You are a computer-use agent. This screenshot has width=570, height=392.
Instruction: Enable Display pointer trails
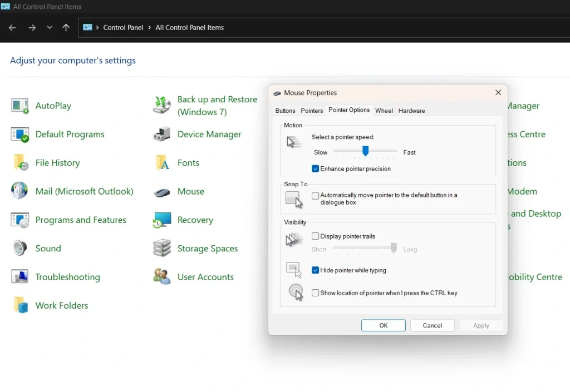pos(316,236)
